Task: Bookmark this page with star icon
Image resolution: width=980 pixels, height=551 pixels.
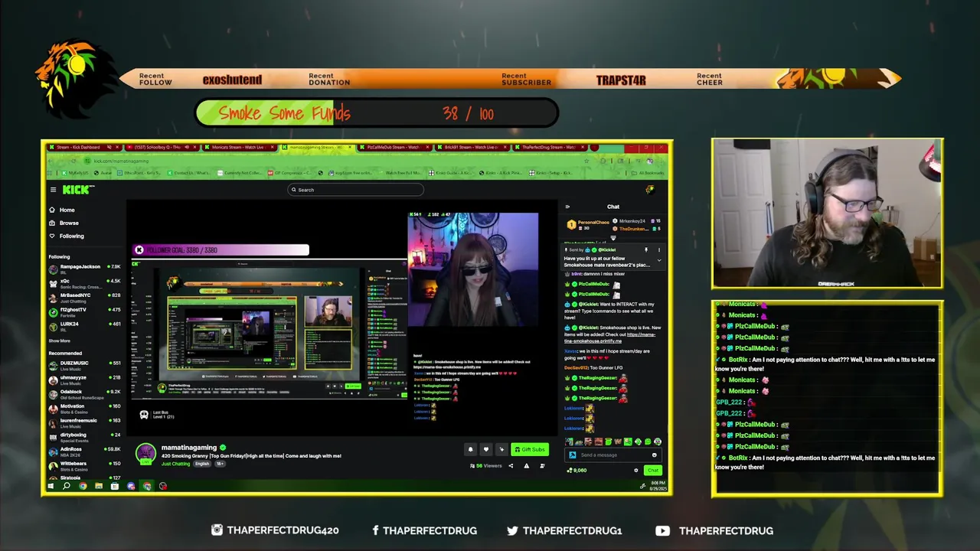Action: 586,161
